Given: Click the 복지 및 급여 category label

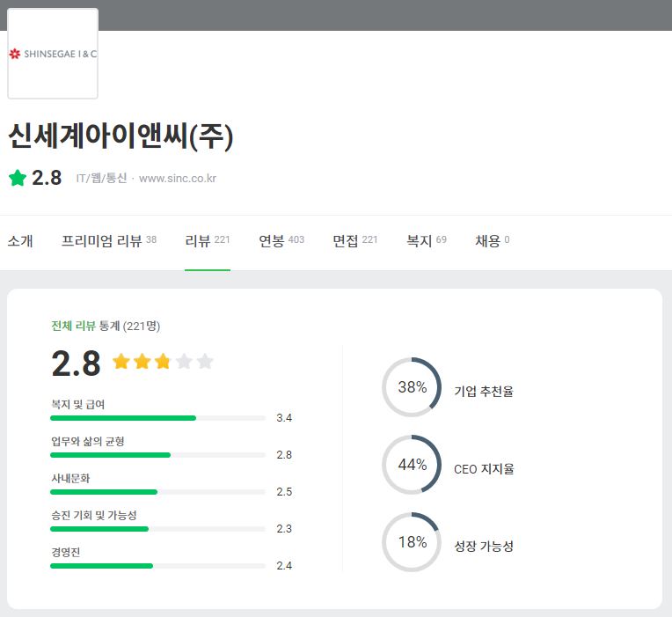Looking at the screenshot, I should [78, 404].
